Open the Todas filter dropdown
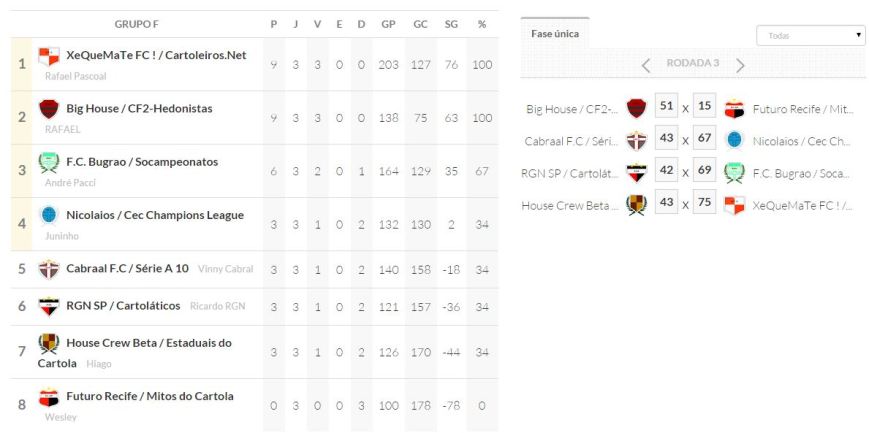Viewport: 869px width, 433px height. pyautogui.click(x=811, y=36)
